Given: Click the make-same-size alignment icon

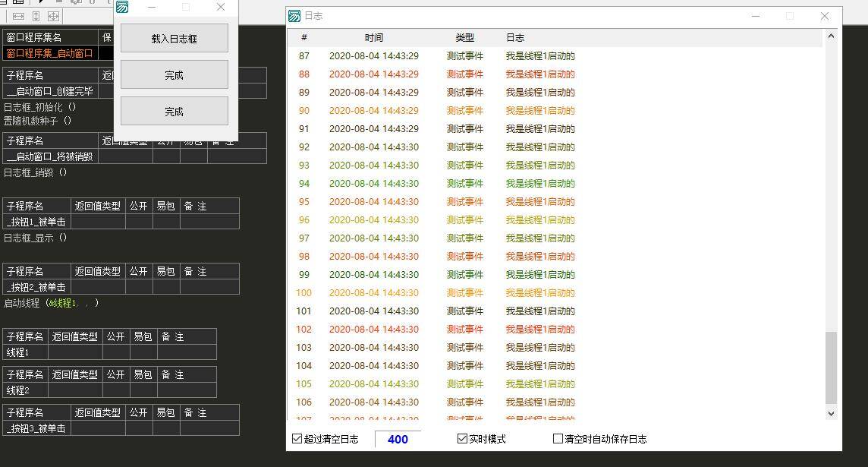Looking at the screenshot, I should [x=53, y=16].
